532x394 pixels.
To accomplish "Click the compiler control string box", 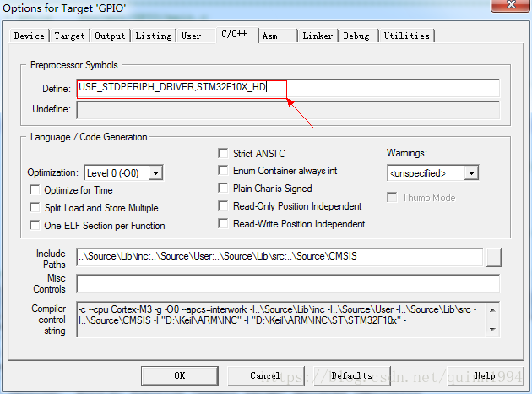I will 288,320.
